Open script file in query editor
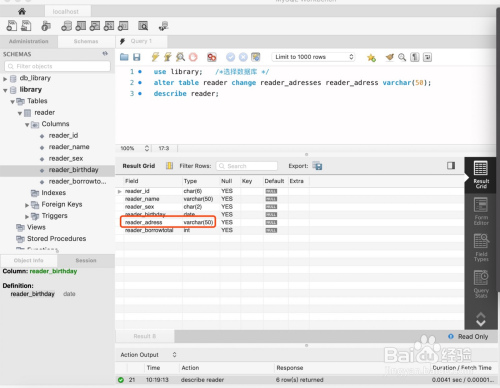The image size is (500, 388). point(124,57)
